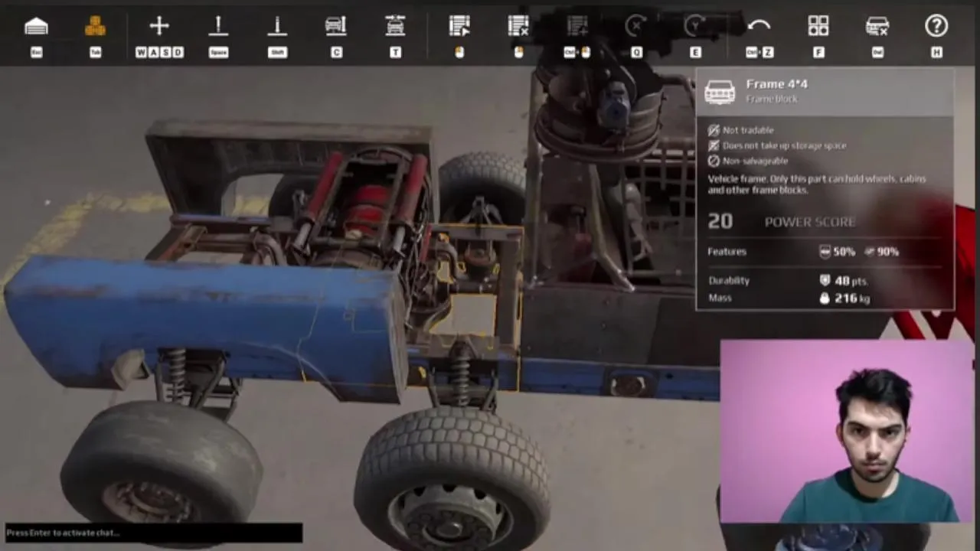Click the rotate icon labeled E
This screenshot has height=551, width=980.
click(x=695, y=27)
